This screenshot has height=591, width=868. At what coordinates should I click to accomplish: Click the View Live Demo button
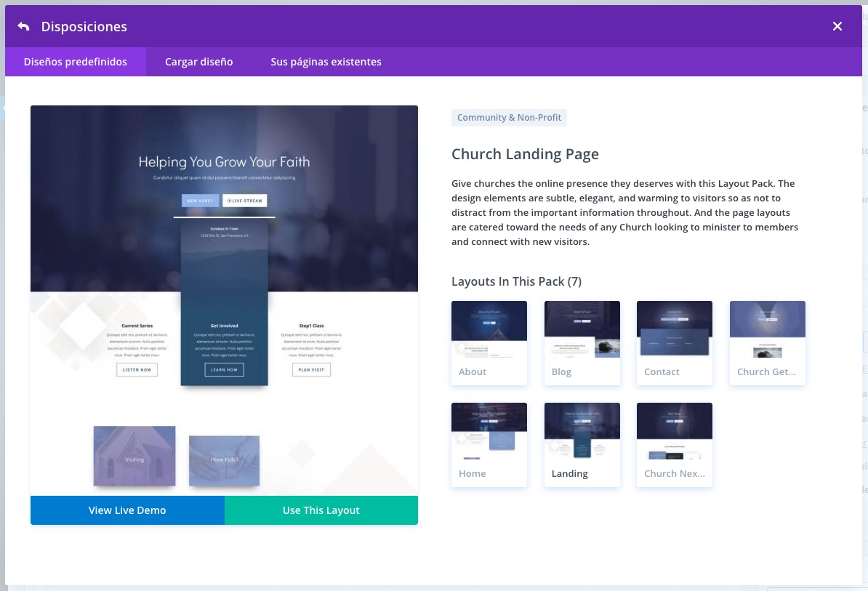coord(127,510)
